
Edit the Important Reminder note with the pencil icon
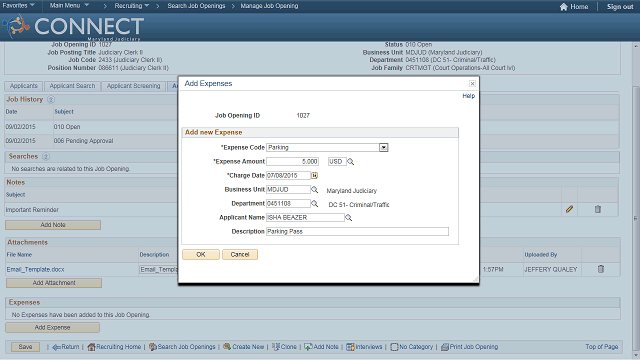569,209
